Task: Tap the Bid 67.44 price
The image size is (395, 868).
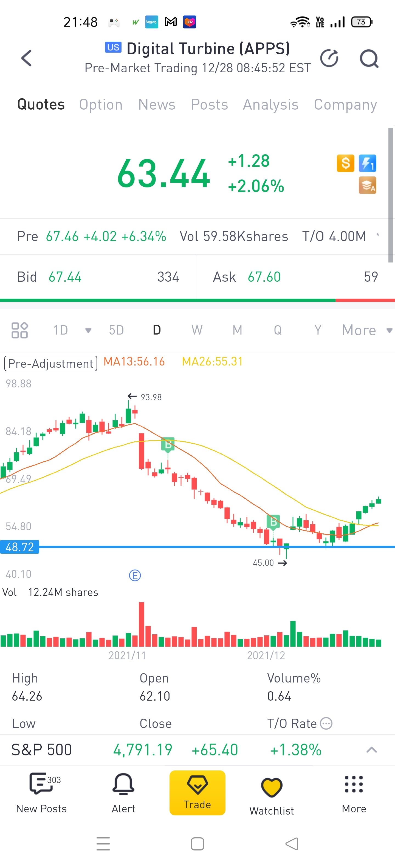Action: 65,277
